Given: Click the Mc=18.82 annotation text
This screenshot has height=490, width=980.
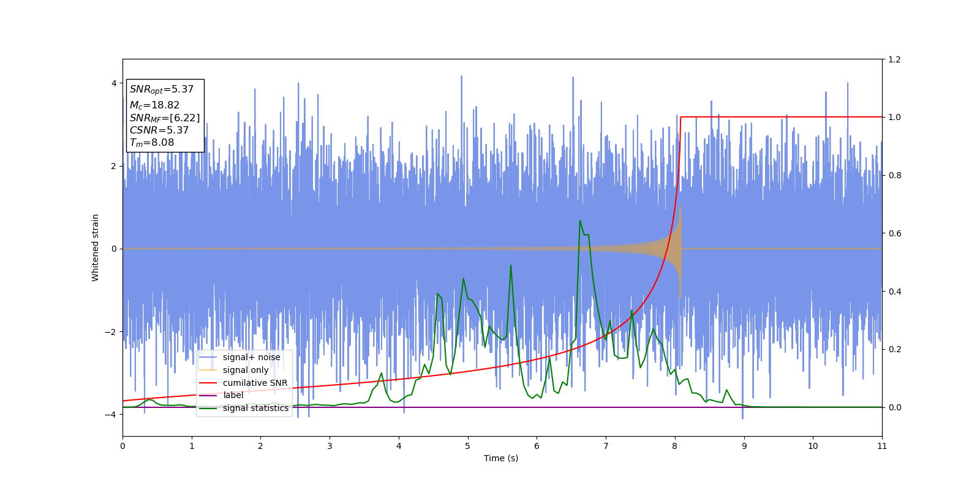Looking at the screenshot, I should (x=154, y=105).
